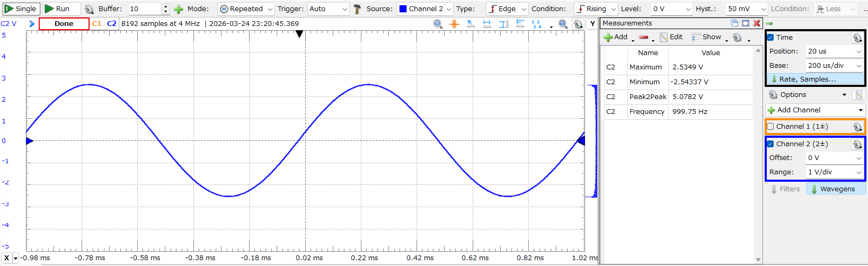
Task: Expand the time Base 200 us/div dropdown
Action: tap(835, 66)
